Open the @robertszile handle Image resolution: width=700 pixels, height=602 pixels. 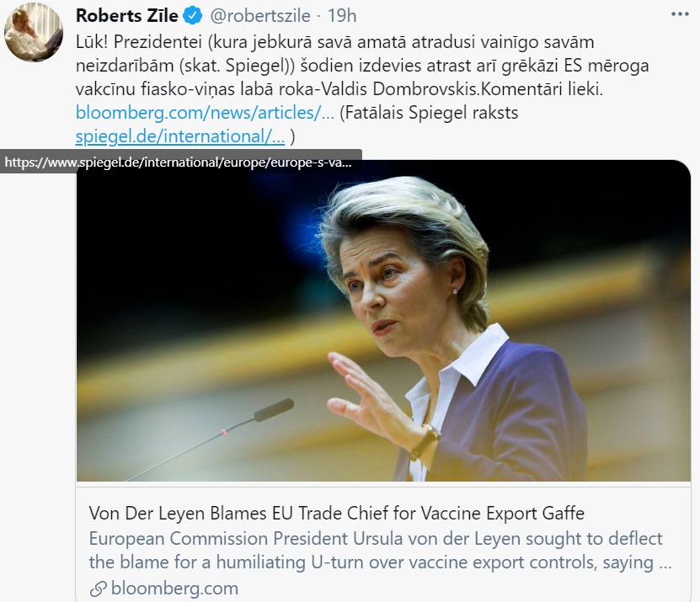(x=260, y=16)
